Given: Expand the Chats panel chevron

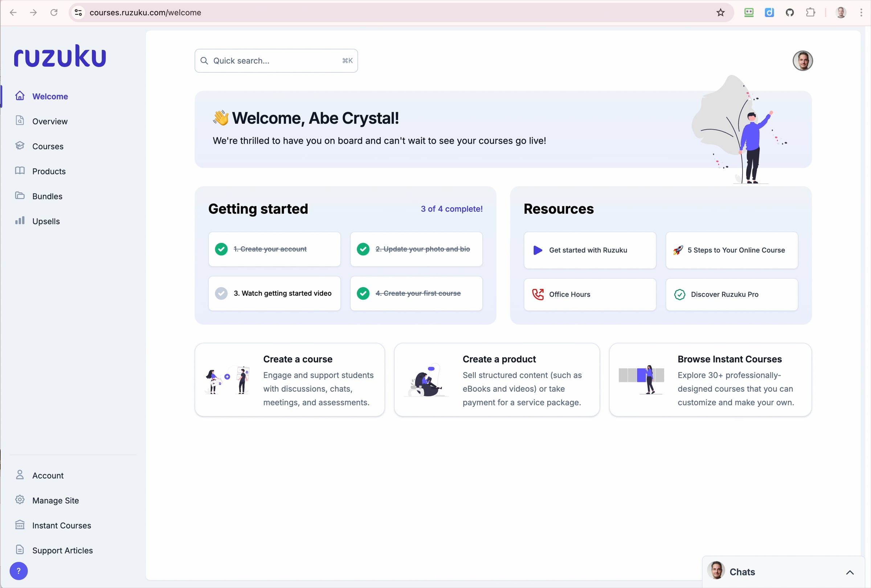Looking at the screenshot, I should (x=850, y=572).
